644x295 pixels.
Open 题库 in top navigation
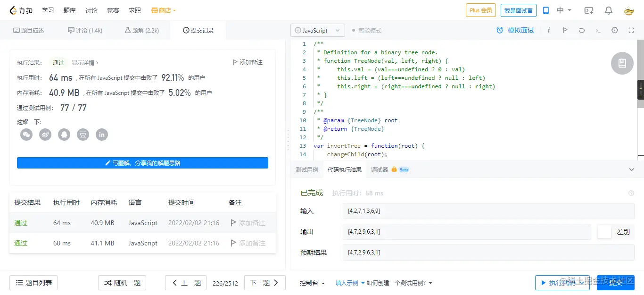[x=69, y=10]
